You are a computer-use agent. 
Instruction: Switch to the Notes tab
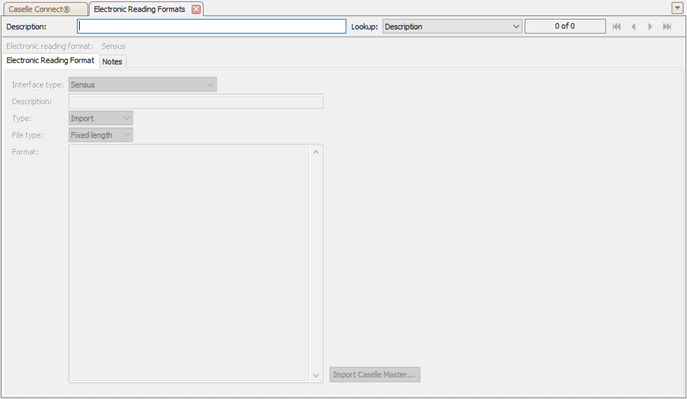[112, 62]
